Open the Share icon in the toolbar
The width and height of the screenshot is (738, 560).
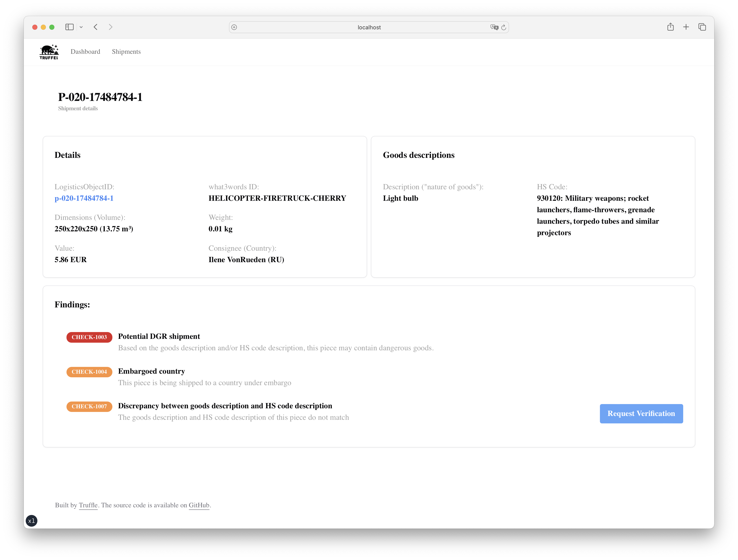(x=670, y=27)
